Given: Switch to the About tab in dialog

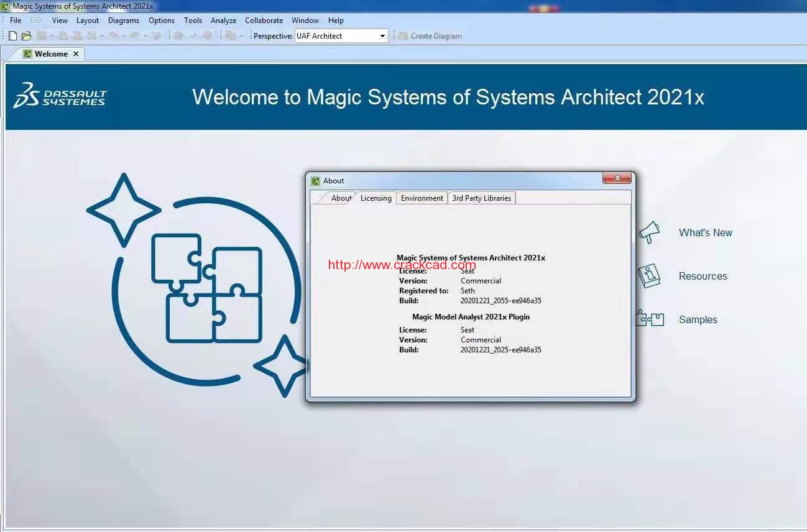Looking at the screenshot, I should [x=341, y=198].
